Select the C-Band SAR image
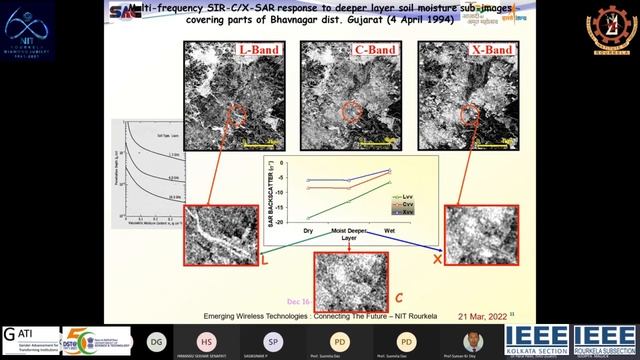This screenshot has width=640, height=360. click(x=351, y=96)
